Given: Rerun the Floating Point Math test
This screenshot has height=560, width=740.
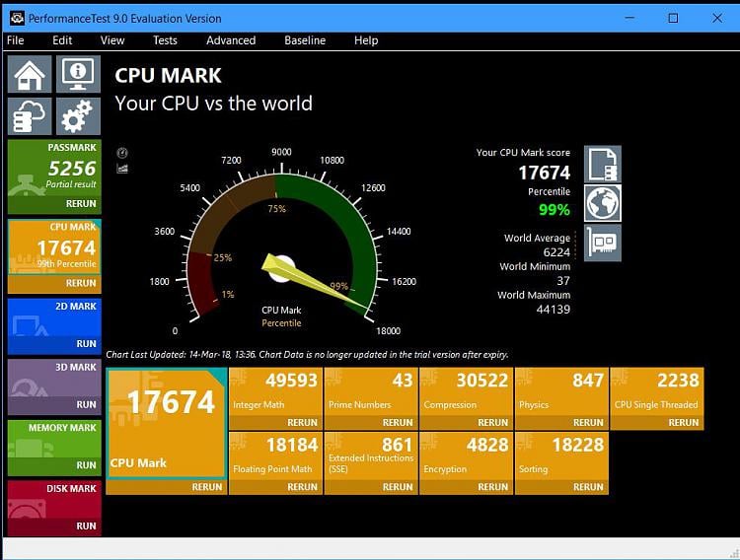Looking at the screenshot, I should pos(302,487).
